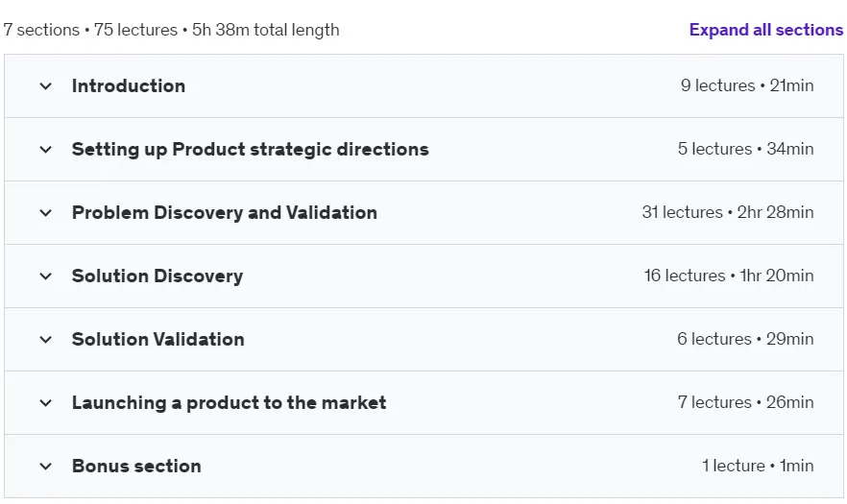Expand Problem Discovery and Validation chevron
Screen dimensions: 847x504
point(46,213)
